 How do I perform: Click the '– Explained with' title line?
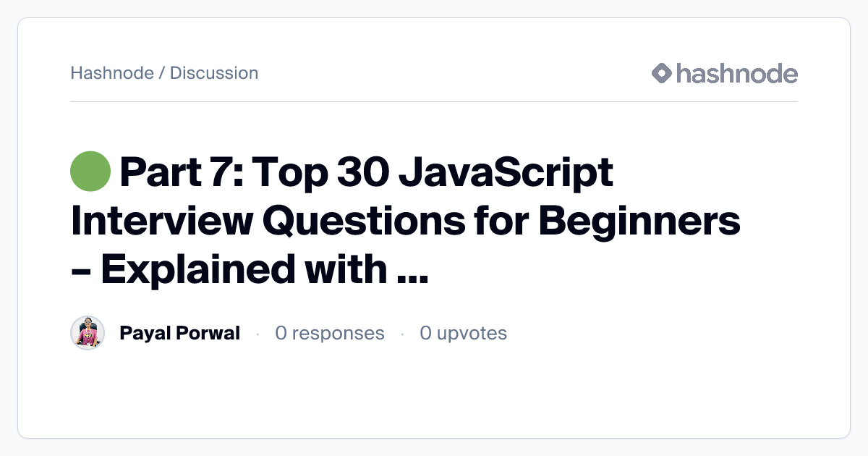(230, 269)
